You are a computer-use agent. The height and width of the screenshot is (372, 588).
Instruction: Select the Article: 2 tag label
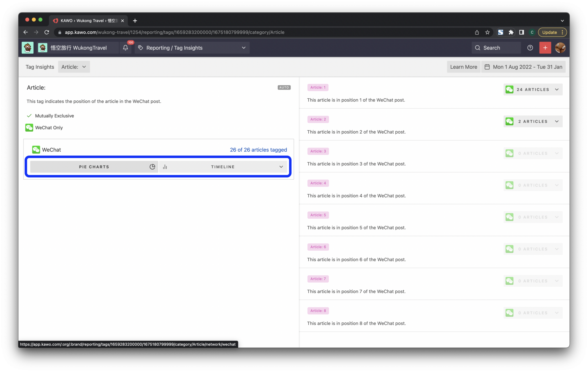(318, 119)
